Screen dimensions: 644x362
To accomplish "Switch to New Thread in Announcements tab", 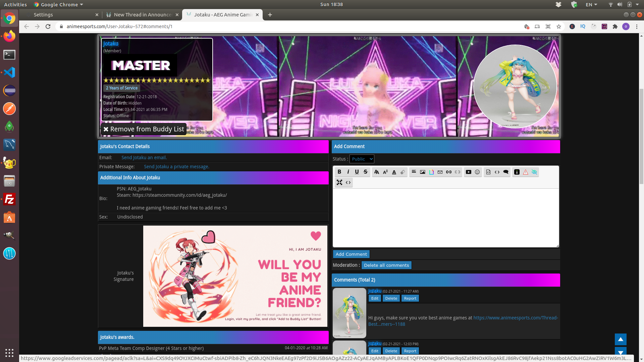I will pos(143,15).
